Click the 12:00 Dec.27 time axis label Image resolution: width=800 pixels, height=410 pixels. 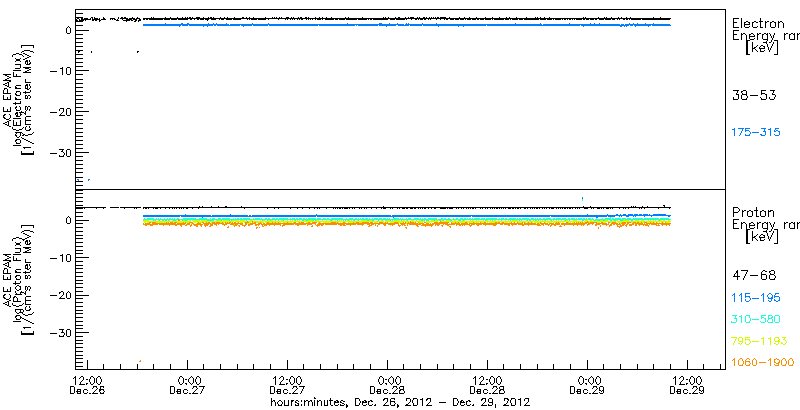coord(288,386)
